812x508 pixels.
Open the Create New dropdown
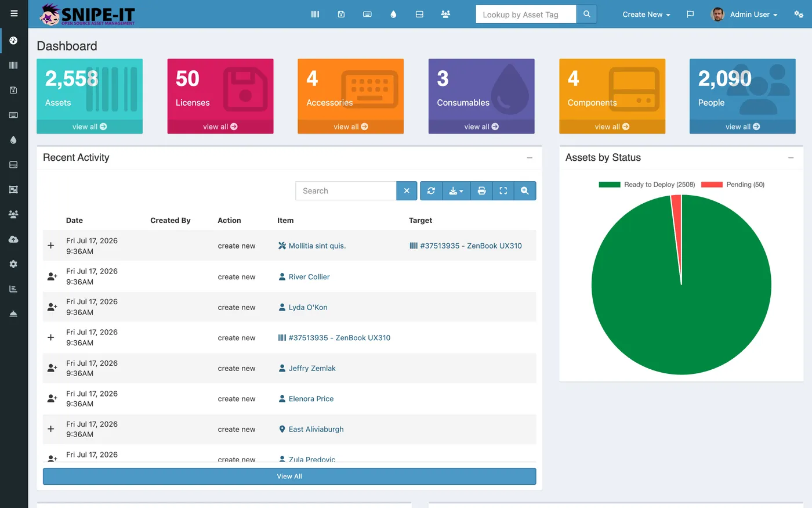[x=646, y=14]
